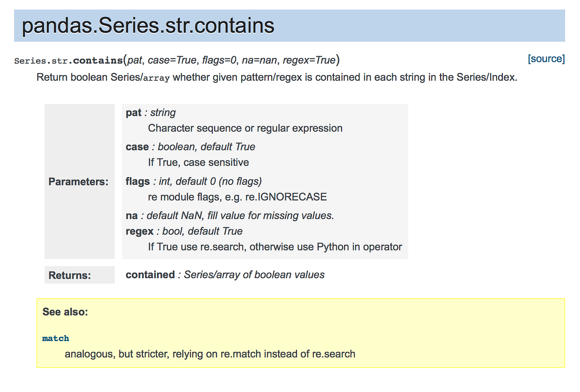Click the pandas.Series.str.contains page heading
Viewport: 580px width, 392px height.
pos(148,26)
